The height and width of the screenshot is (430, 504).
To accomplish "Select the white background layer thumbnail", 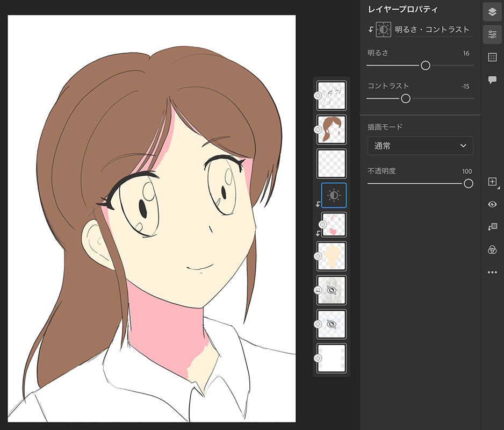I will (332, 359).
